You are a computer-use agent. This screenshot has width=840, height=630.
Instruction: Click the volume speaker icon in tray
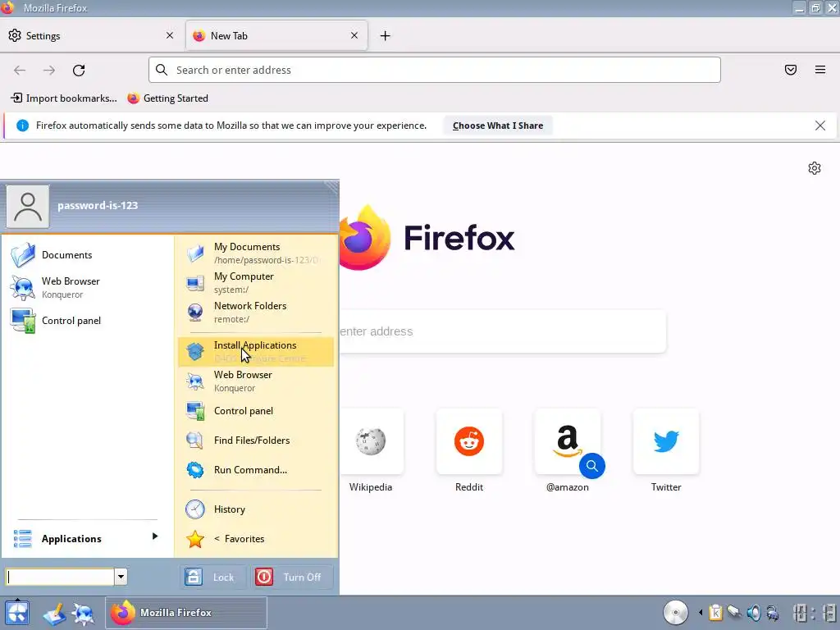[754, 612]
